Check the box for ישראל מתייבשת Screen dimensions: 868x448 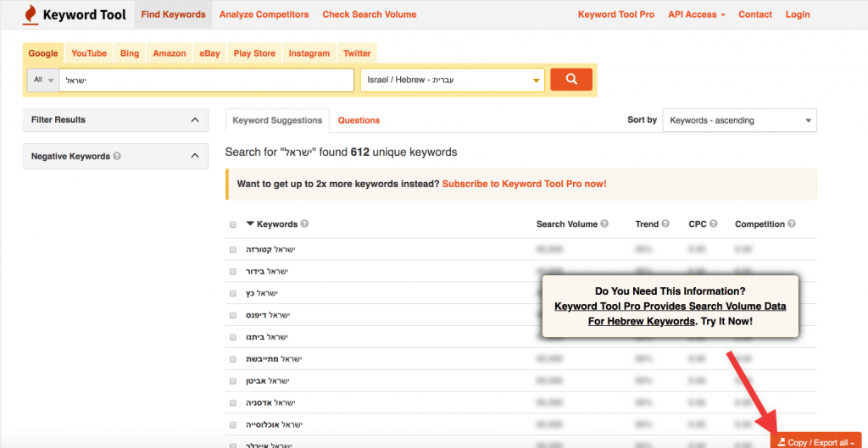tap(233, 360)
